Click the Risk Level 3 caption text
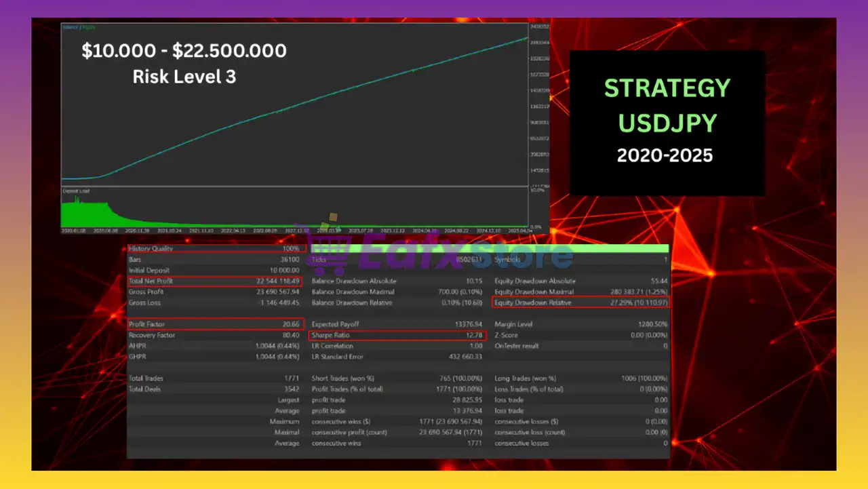This screenshot has width=868, height=489. click(x=184, y=77)
